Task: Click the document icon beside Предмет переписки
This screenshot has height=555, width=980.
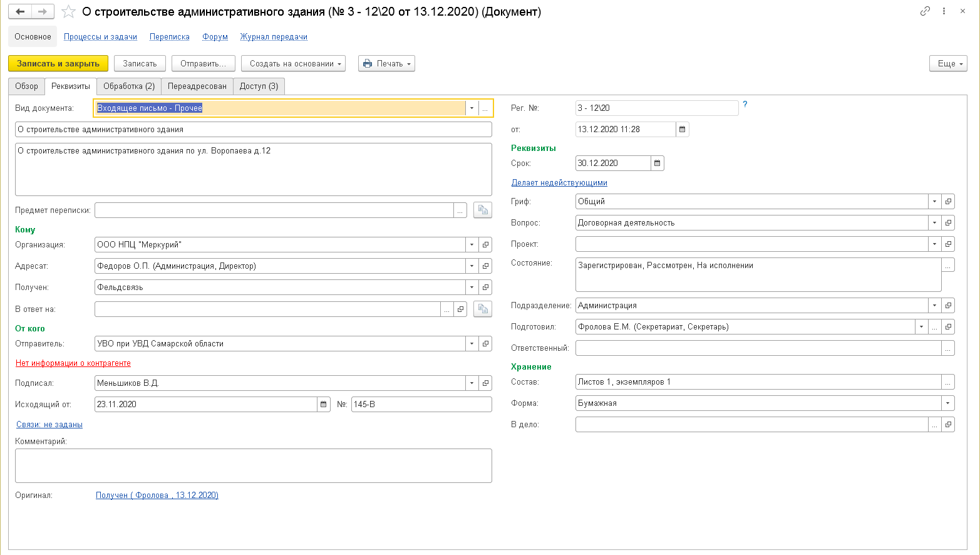Action: coord(483,210)
